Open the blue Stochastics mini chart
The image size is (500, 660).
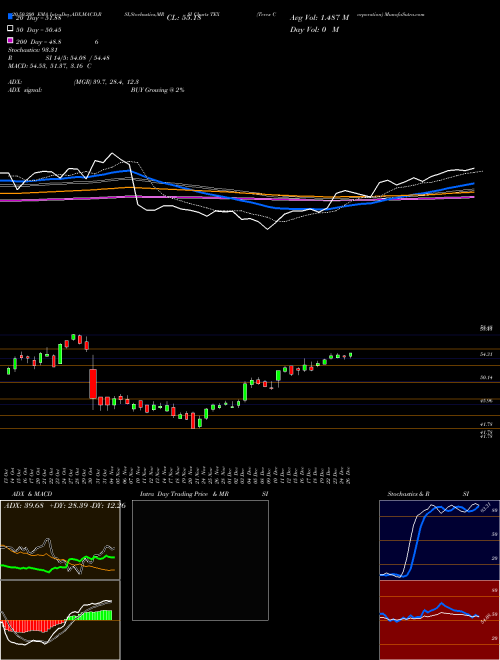[x=439, y=540]
